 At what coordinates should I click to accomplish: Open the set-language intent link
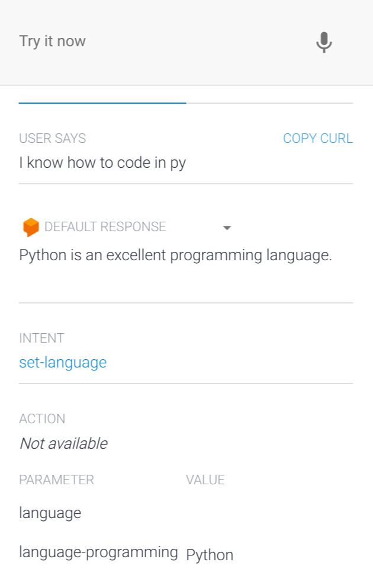63,362
